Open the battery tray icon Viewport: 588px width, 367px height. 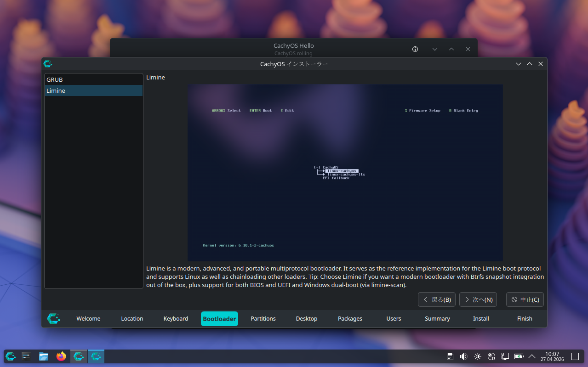coord(519,356)
